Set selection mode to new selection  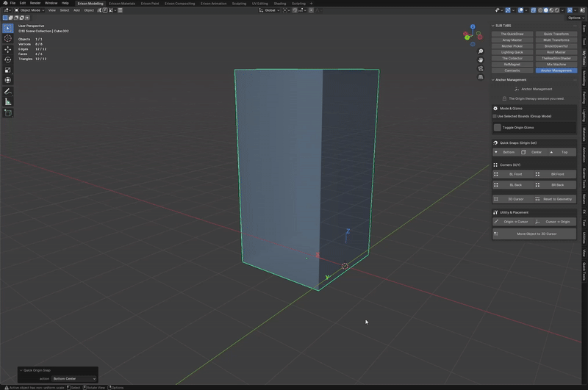pyautogui.click(x=5, y=18)
